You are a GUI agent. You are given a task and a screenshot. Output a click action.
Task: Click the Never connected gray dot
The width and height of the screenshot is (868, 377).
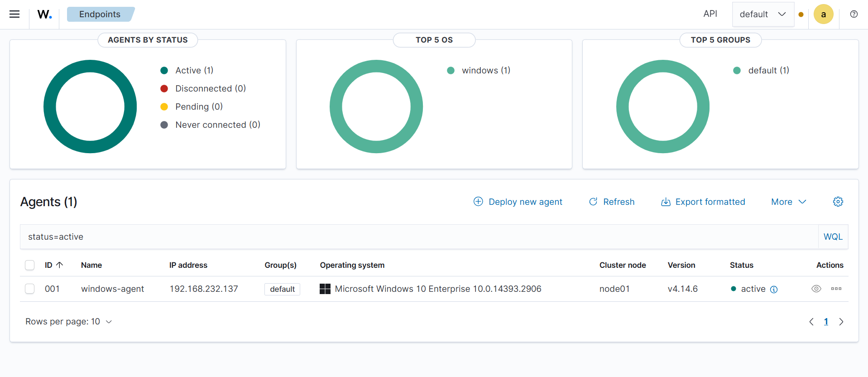(164, 125)
